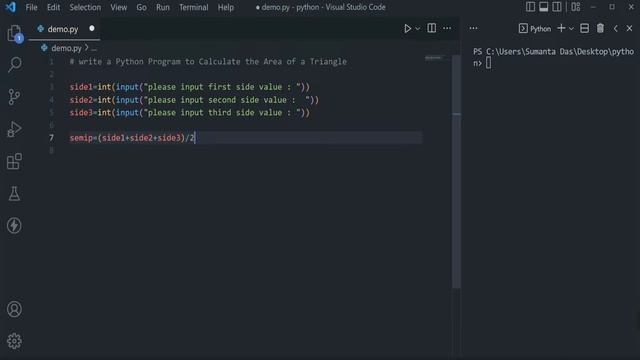Viewport: 640px width, 360px height.
Task: Kill the terminal with trash icon
Action: tap(600, 28)
